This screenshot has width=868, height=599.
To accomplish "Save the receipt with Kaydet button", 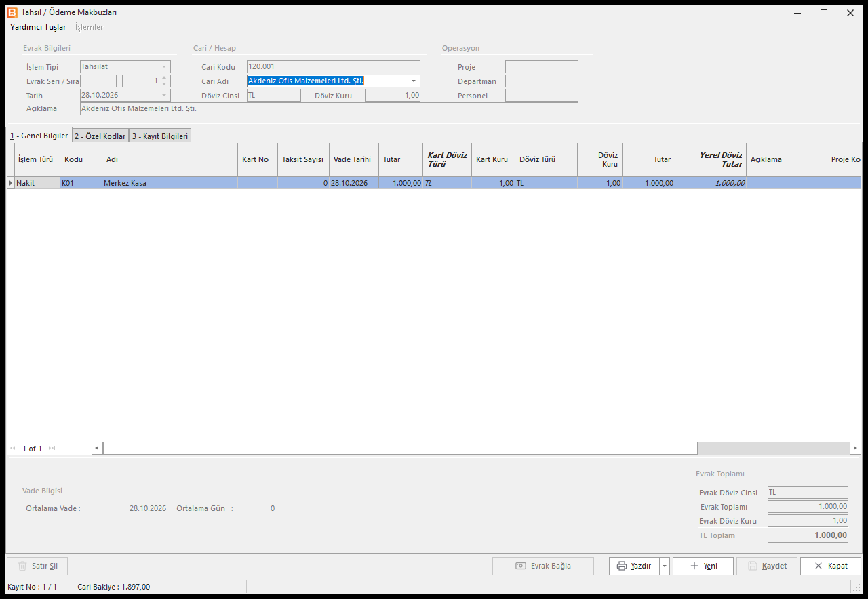I will [767, 566].
